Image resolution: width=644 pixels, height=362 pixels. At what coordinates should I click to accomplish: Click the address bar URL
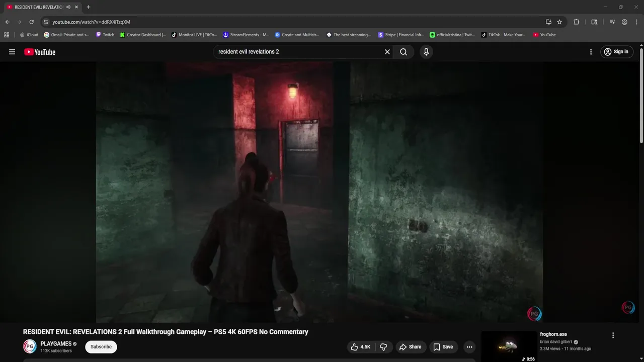coord(91,22)
